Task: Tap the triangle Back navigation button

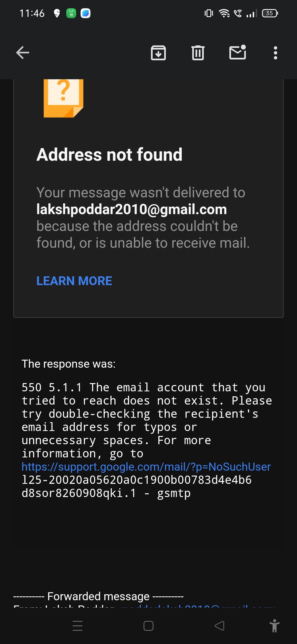Action: (x=219, y=626)
